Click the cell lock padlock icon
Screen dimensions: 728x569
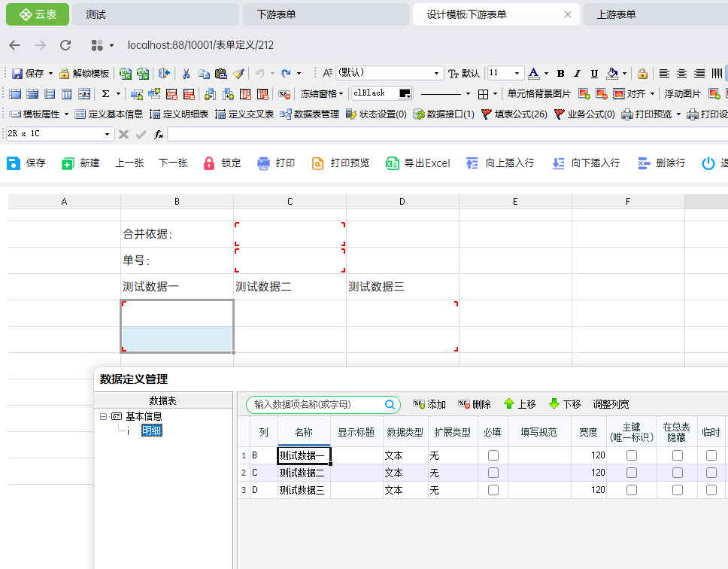(642, 74)
